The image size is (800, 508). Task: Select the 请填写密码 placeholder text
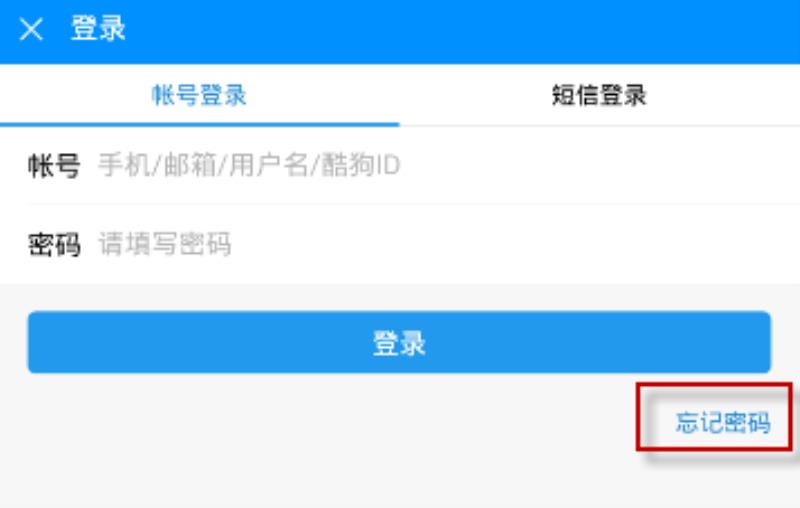[x=165, y=244]
